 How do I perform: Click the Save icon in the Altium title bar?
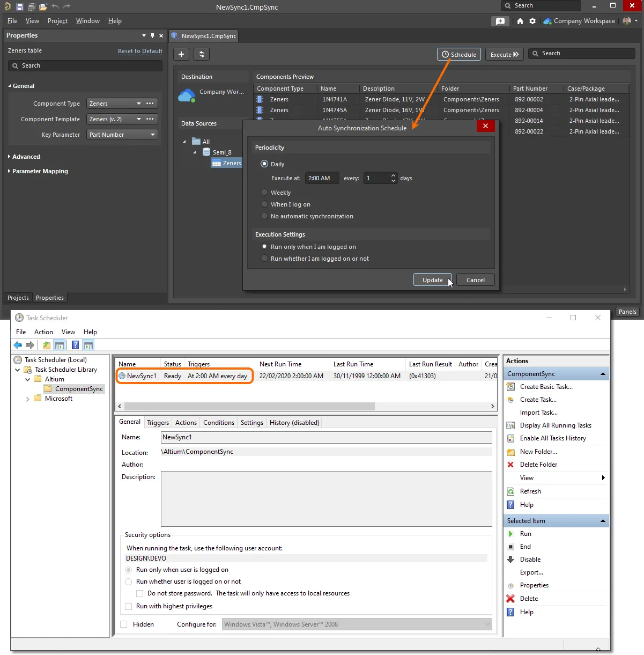click(19, 6)
